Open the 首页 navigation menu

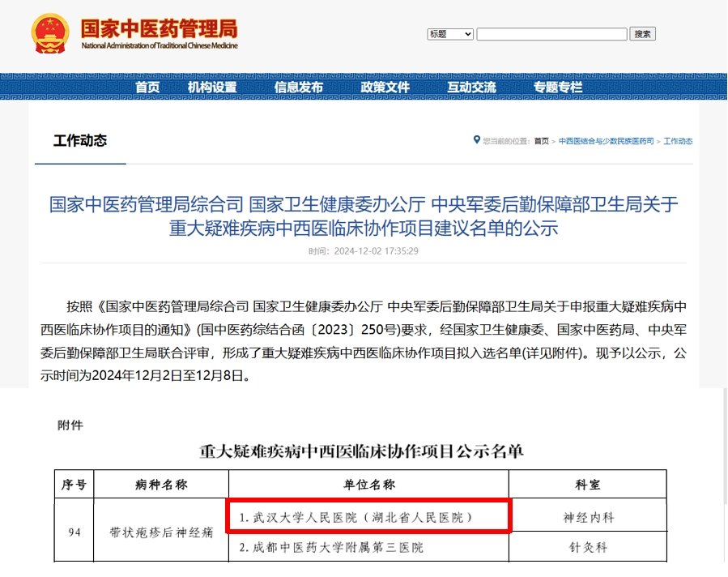tap(147, 87)
